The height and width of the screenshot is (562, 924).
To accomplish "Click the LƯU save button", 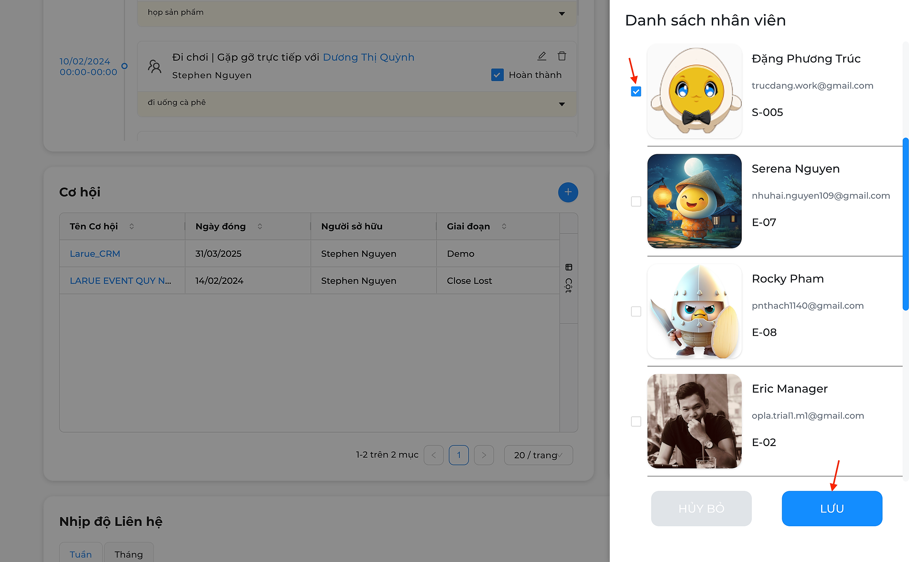I will point(832,508).
